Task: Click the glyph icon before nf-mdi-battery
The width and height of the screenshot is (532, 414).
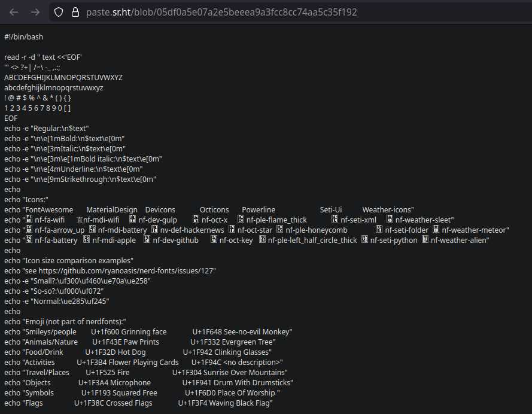Action: [x=93, y=230]
